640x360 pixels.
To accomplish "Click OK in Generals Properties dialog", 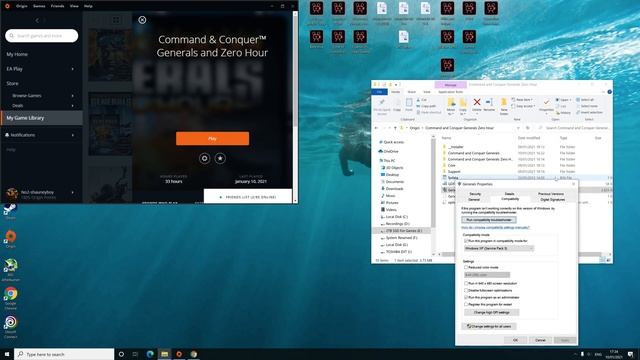I will [515, 340].
